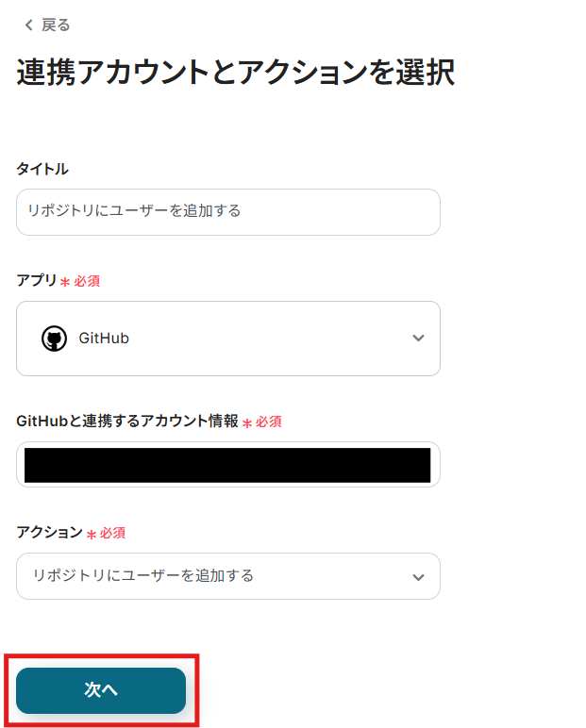This screenshot has width=586, height=728.
Task: Click the GitHubと連携するアカウント情報 label
Action: pos(127,422)
